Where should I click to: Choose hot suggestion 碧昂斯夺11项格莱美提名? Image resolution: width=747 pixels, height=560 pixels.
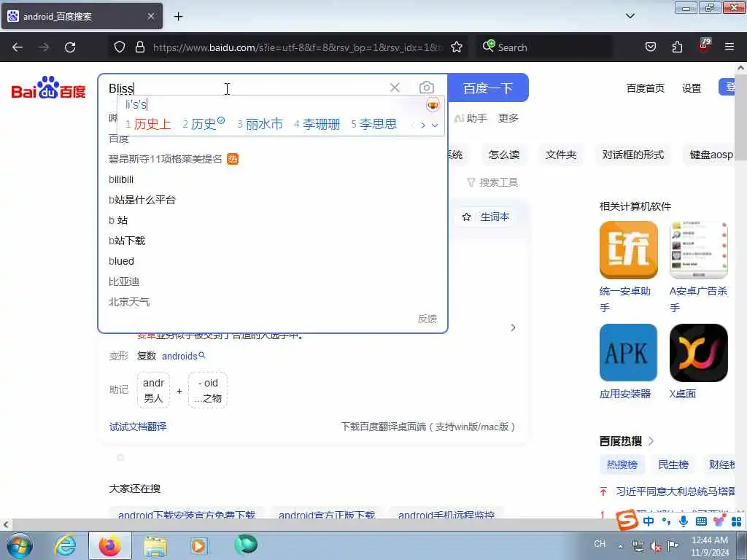(166, 159)
